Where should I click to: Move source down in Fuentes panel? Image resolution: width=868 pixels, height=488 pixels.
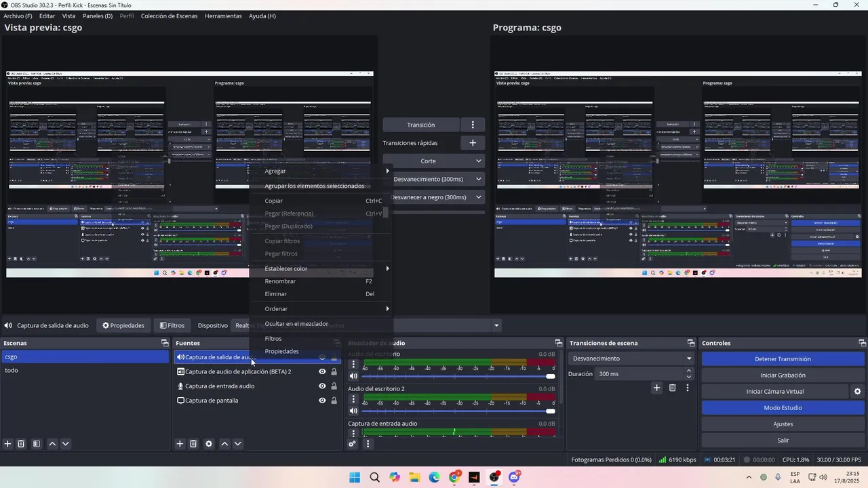(237, 444)
